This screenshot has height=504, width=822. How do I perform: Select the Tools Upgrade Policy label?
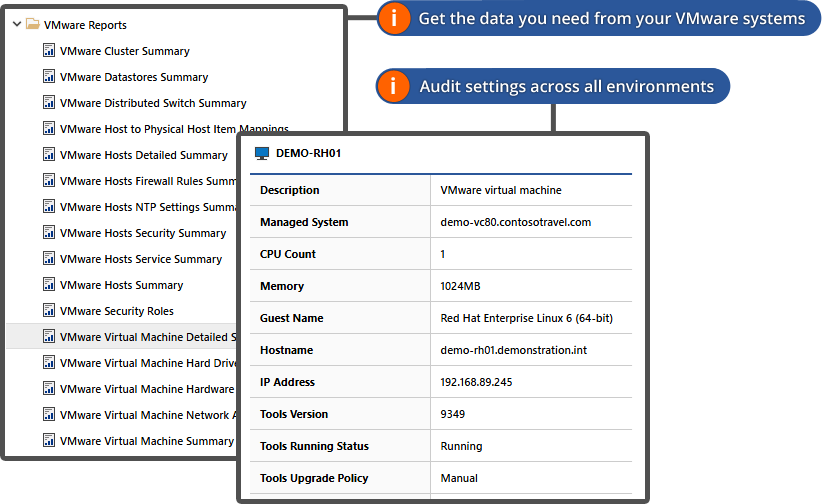pos(314,478)
